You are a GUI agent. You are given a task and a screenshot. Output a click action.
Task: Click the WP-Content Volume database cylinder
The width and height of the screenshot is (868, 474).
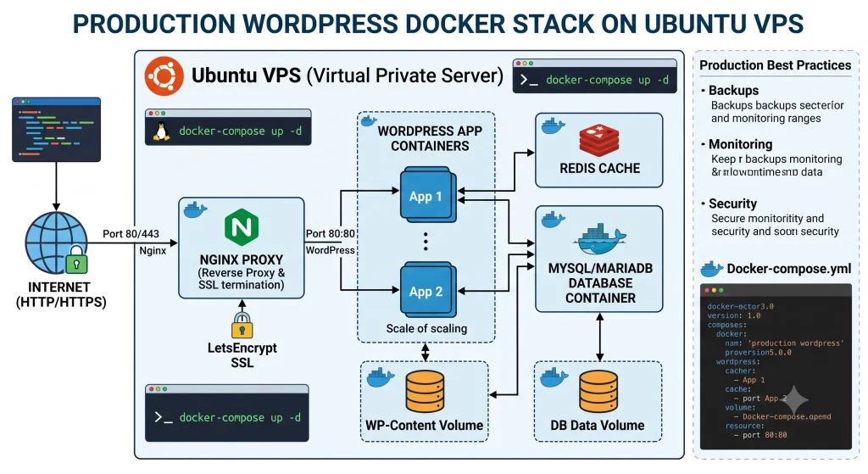coord(425,392)
